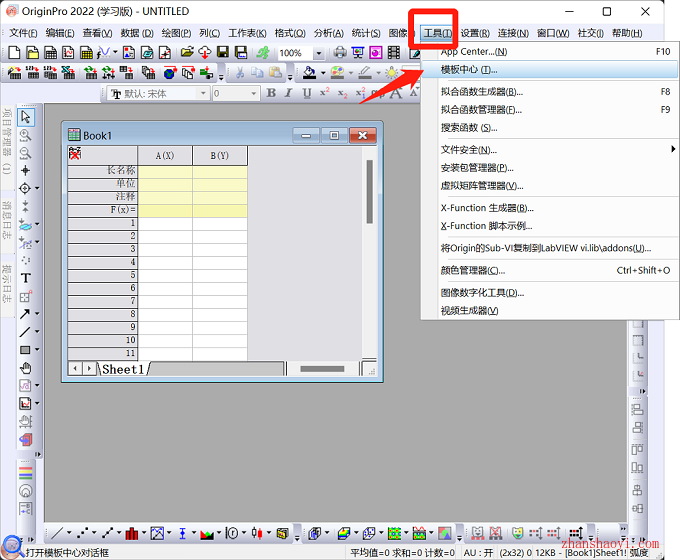Click the Superscript x² button
680x560 pixels.
tap(324, 93)
